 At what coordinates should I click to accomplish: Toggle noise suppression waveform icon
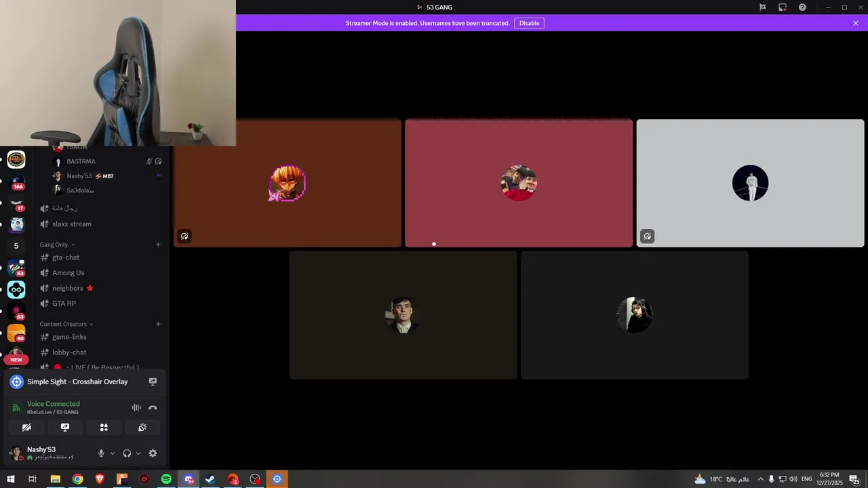coord(136,407)
